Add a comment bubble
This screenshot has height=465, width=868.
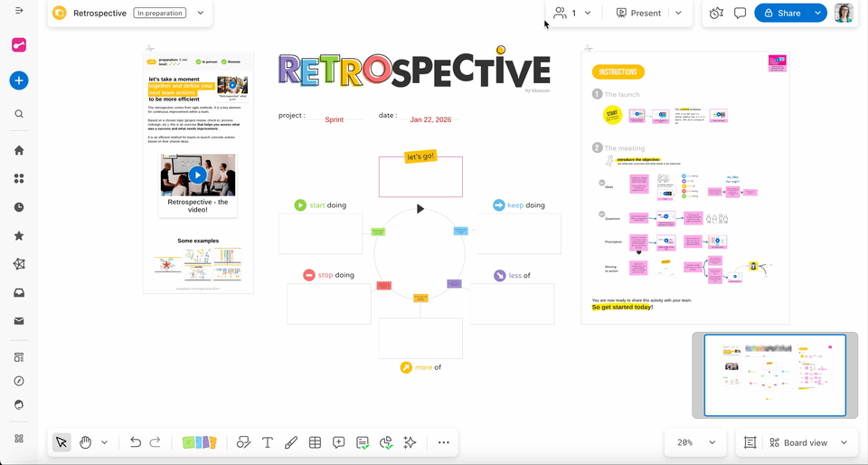(x=339, y=442)
